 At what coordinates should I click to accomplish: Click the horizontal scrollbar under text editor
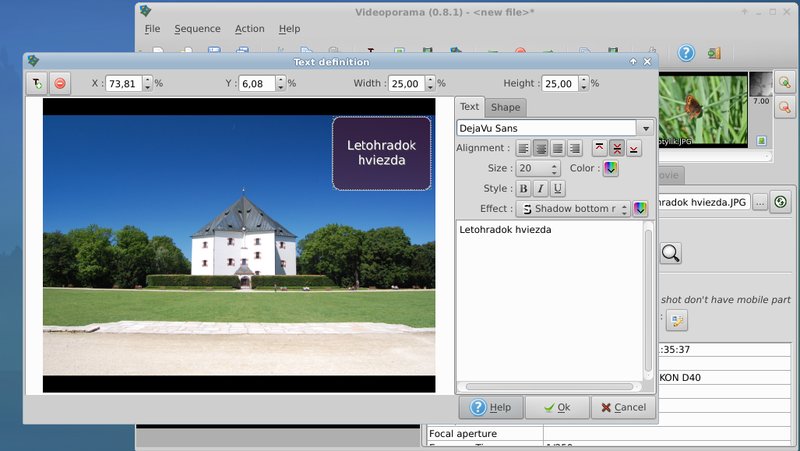549,387
